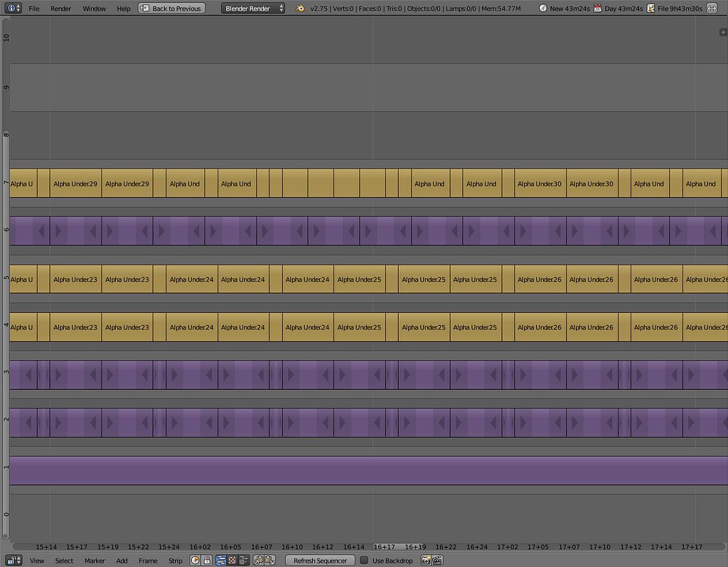Open the sequencer Select menu
This screenshot has width=728, height=567.
click(64, 561)
